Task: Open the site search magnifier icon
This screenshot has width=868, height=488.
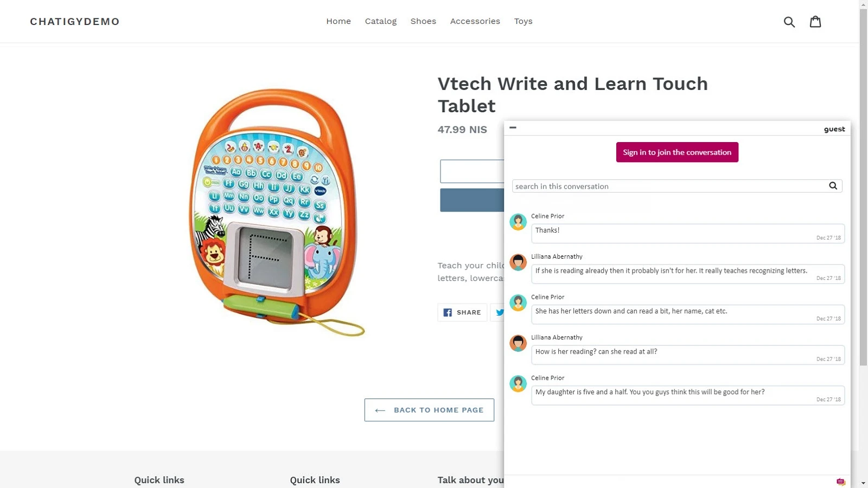Action: click(789, 22)
